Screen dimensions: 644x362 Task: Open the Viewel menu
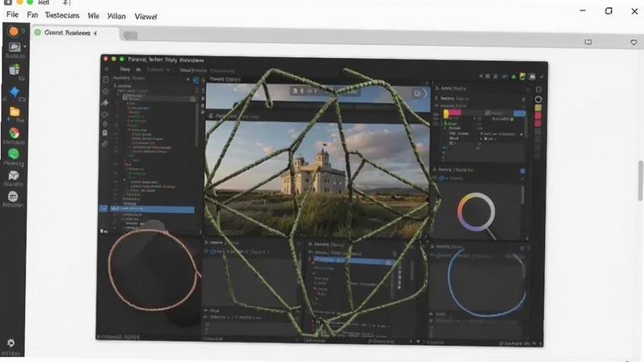146,16
